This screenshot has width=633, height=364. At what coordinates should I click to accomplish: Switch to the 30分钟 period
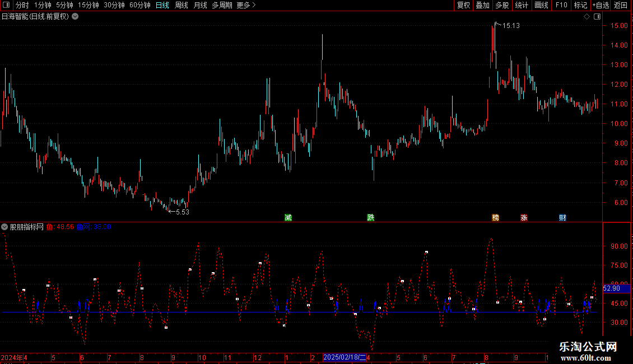tap(114, 5)
